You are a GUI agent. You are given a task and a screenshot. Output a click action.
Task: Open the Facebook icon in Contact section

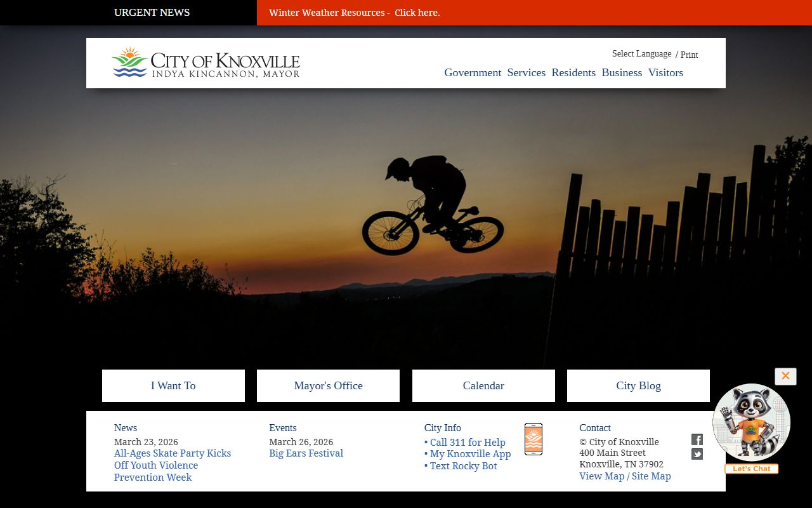point(697,439)
